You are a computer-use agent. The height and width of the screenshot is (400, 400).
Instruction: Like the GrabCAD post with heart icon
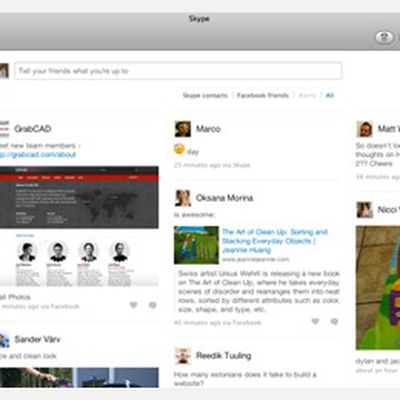(134, 305)
